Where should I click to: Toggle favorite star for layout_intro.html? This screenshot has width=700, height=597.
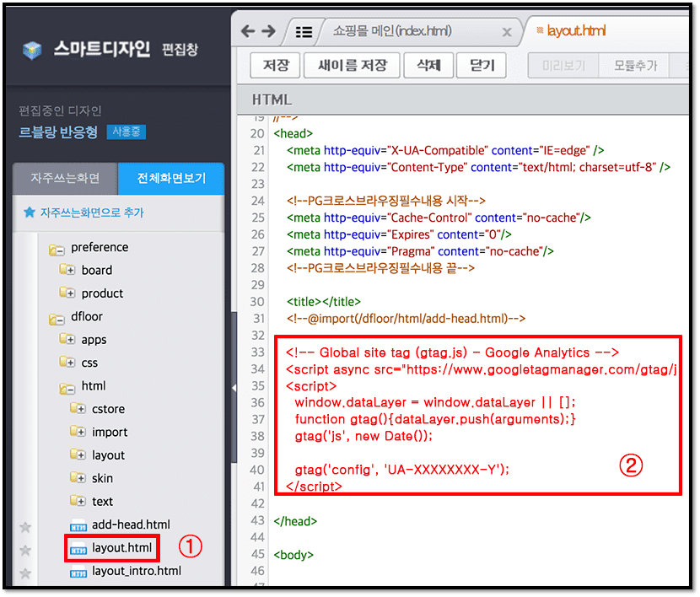25,573
